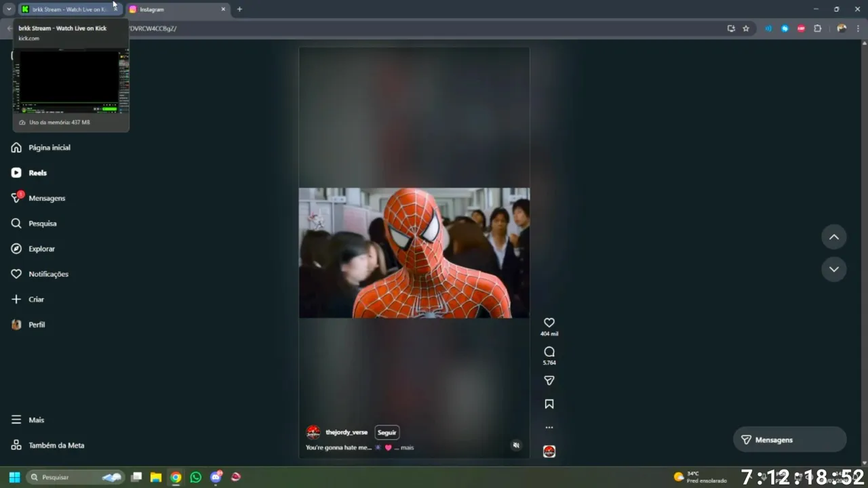Unmute the reel audio
This screenshot has width=868, height=488.
pos(516,445)
